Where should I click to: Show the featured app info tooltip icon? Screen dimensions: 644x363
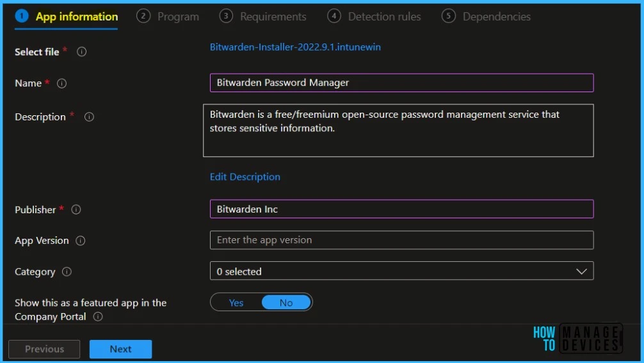[98, 317]
